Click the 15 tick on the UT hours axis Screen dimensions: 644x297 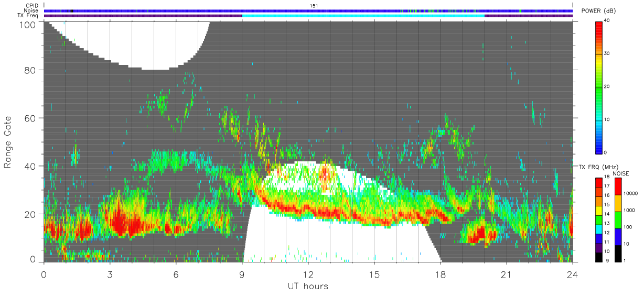(x=374, y=274)
